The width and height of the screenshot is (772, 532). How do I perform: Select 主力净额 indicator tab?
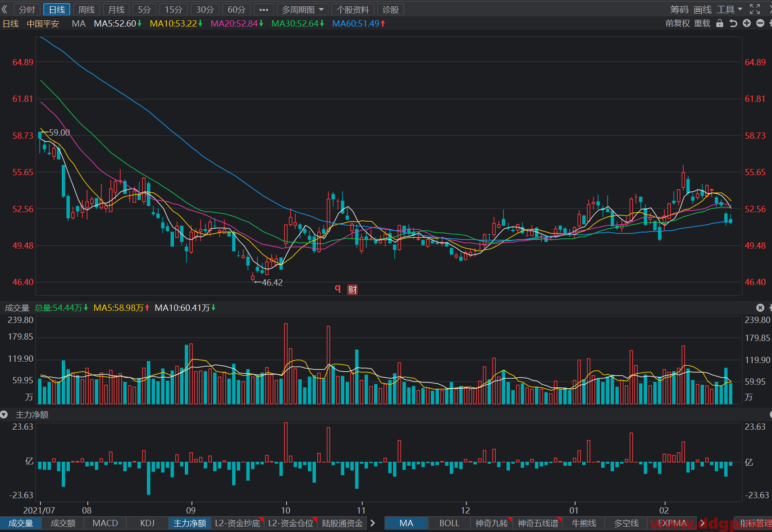click(x=190, y=523)
